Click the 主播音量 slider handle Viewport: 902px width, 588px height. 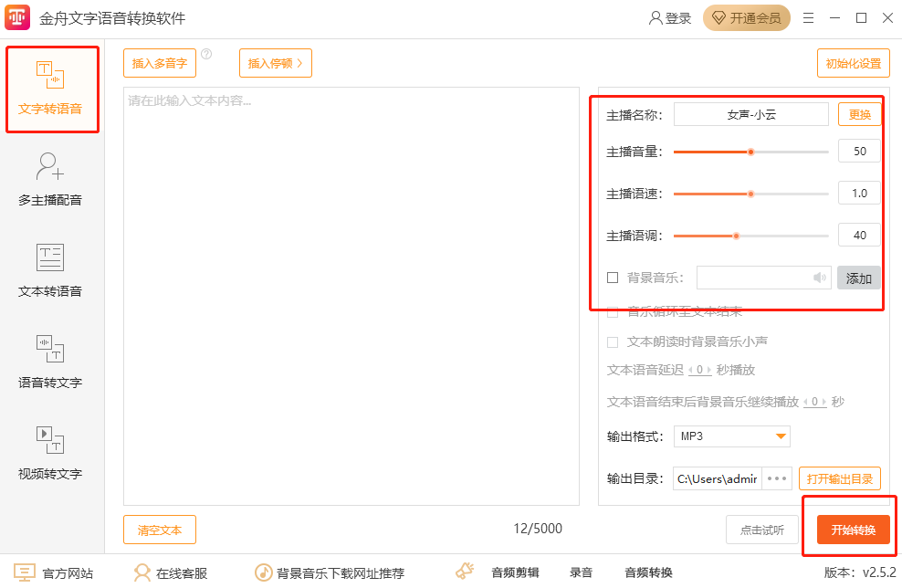(750, 152)
